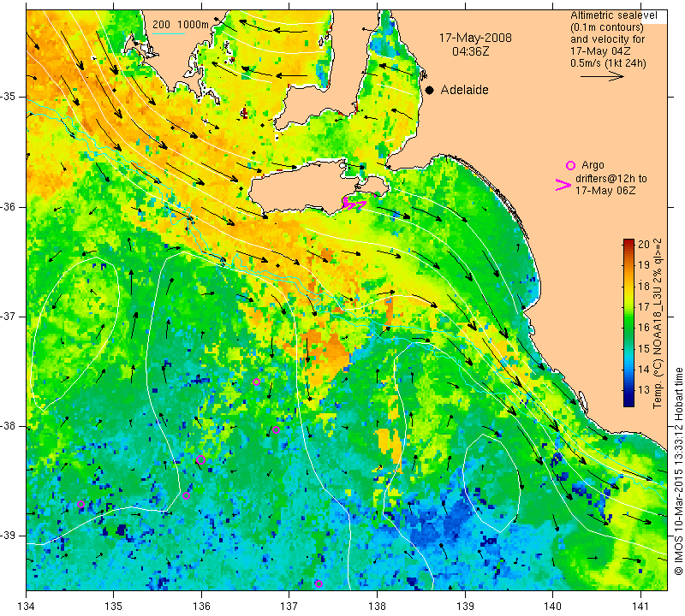Click the cyan 200 1000m isobath legend line
Screen dimensions: 685x616
[x=169, y=33]
